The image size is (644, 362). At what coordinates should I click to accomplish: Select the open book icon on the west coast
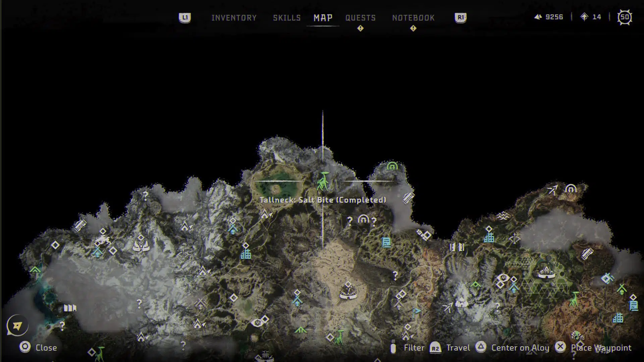coord(70,308)
